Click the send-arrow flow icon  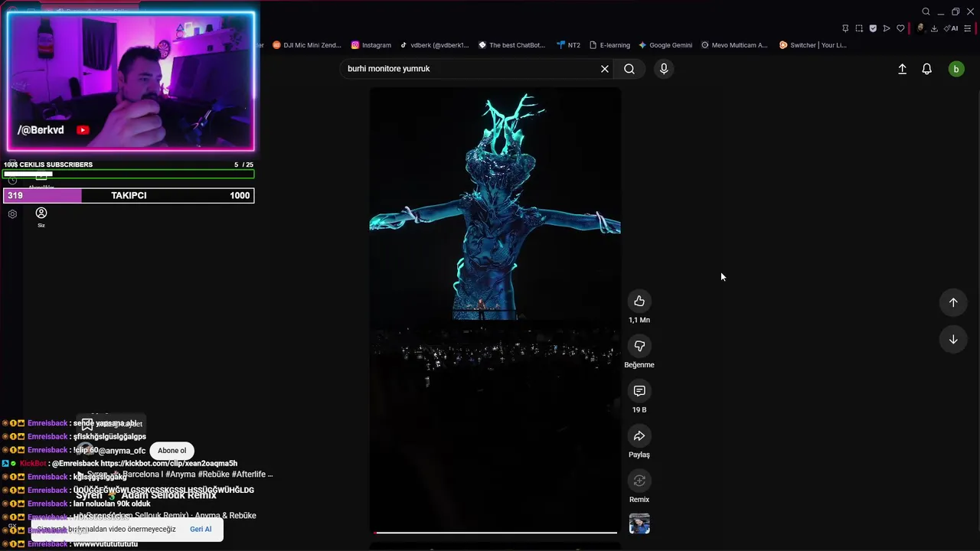tap(887, 28)
